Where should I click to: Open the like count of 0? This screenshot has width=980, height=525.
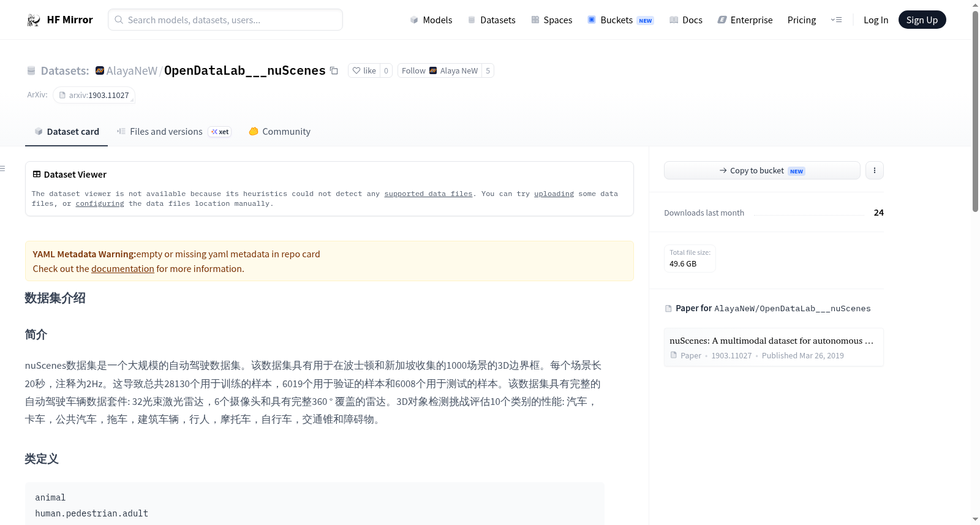[386, 70]
